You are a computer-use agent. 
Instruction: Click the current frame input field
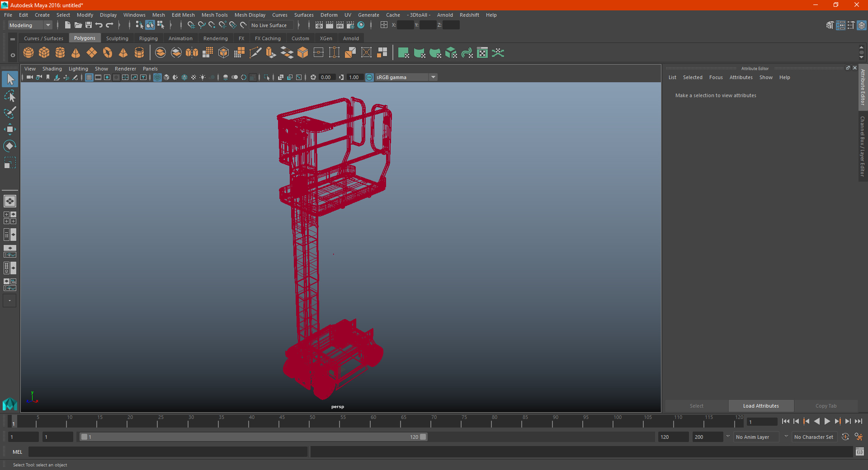[x=762, y=422]
